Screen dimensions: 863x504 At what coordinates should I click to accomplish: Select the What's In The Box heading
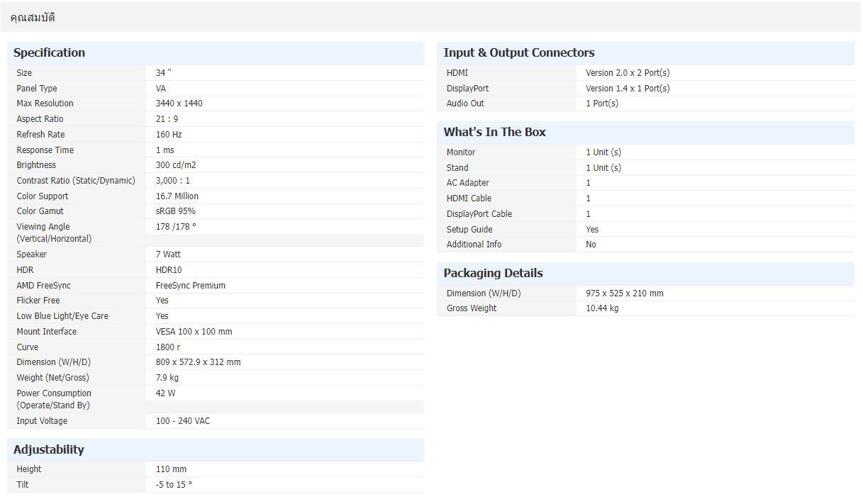494,132
